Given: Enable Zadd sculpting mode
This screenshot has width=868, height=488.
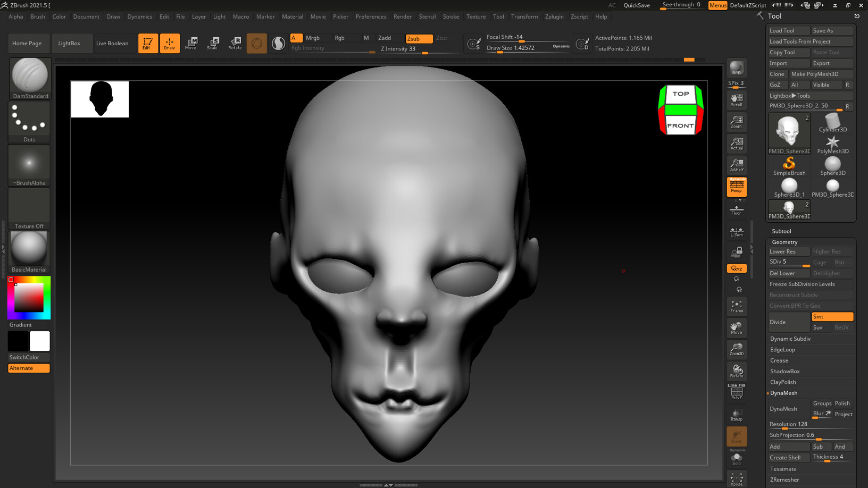Looking at the screenshot, I should (385, 38).
